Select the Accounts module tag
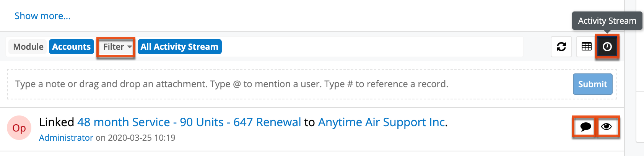The height and width of the screenshot is (156, 644). (72, 47)
